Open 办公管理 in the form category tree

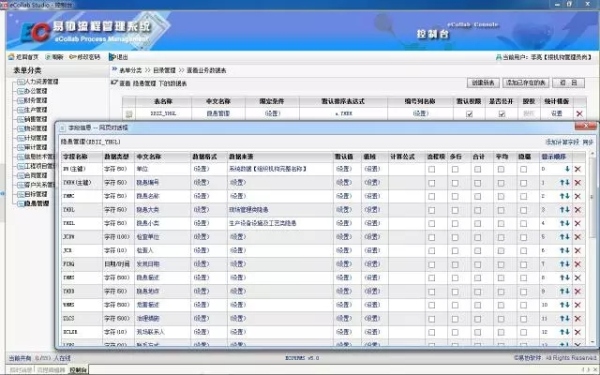(36, 91)
